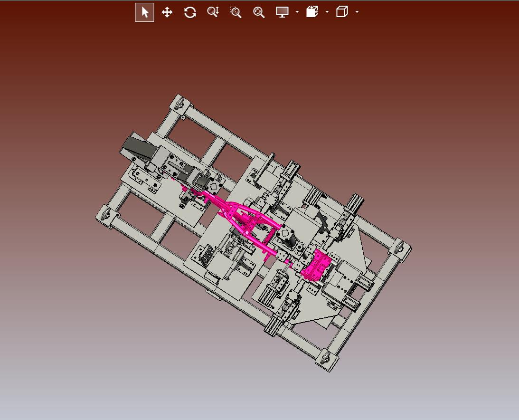Image resolution: width=519 pixels, height=420 pixels.
Task: Click the Zoom to fit icon
Action: (x=259, y=12)
